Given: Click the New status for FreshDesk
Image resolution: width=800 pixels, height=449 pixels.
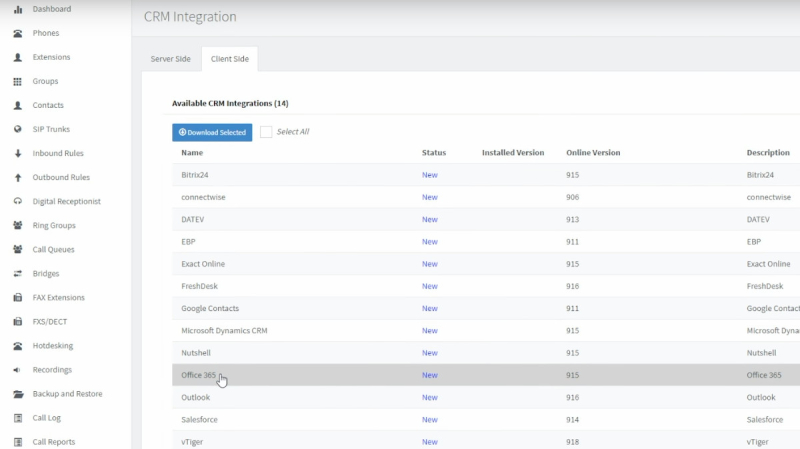Looking at the screenshot, I should pos(430,286).
